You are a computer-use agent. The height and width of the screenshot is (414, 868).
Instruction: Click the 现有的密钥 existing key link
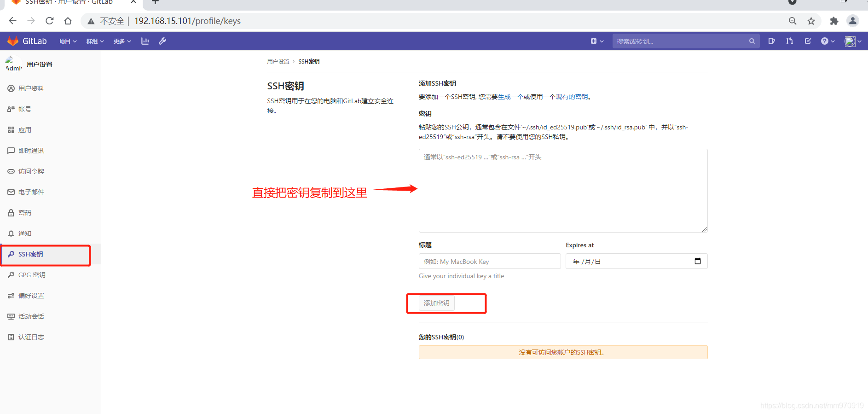[x=572, y=97]
